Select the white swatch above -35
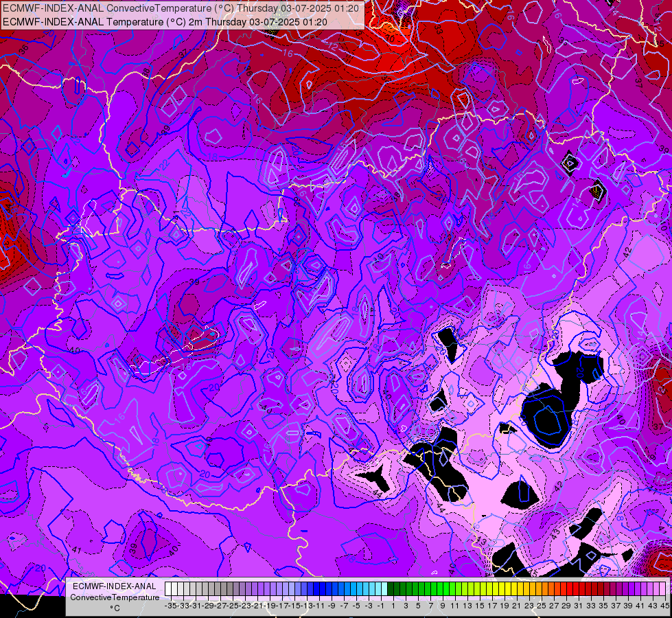The width and height of the screenshot is (672, 618). [x=168, y=588]
